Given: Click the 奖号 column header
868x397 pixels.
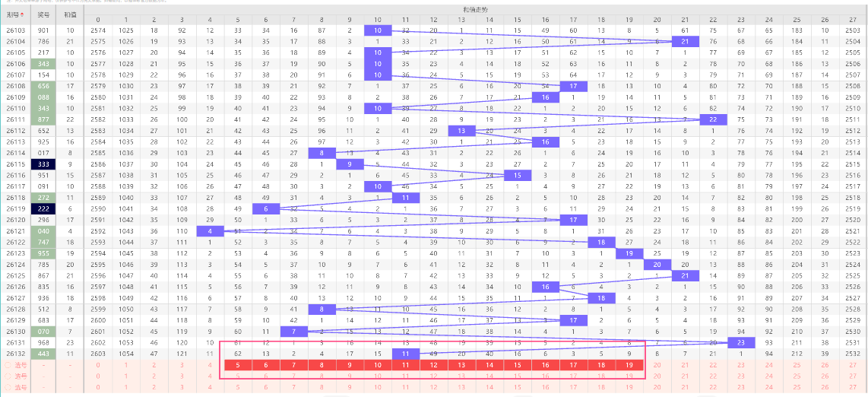Looking at the screenshot, I should pyautogui.click(x=43, y=15).
